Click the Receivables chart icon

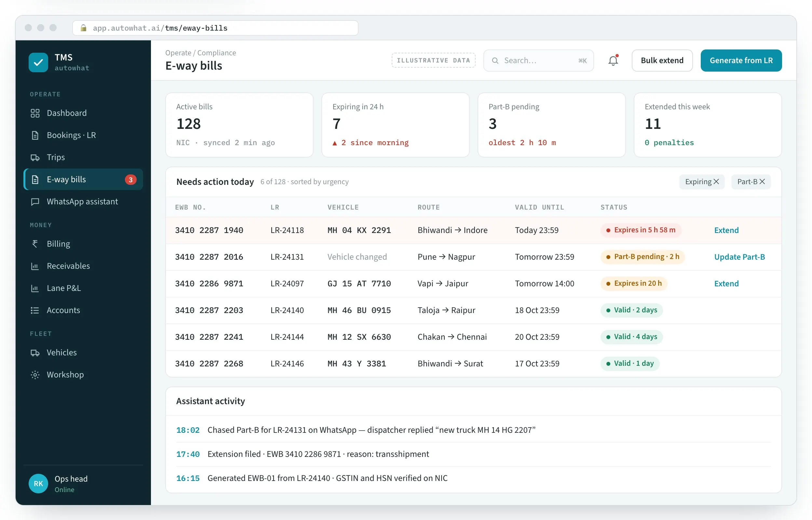click(35, 266)
